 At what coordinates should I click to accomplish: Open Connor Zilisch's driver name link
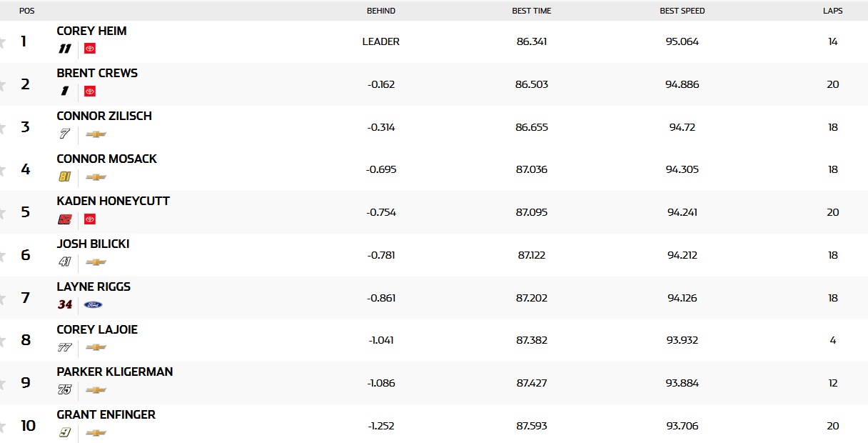click(104, 116)
